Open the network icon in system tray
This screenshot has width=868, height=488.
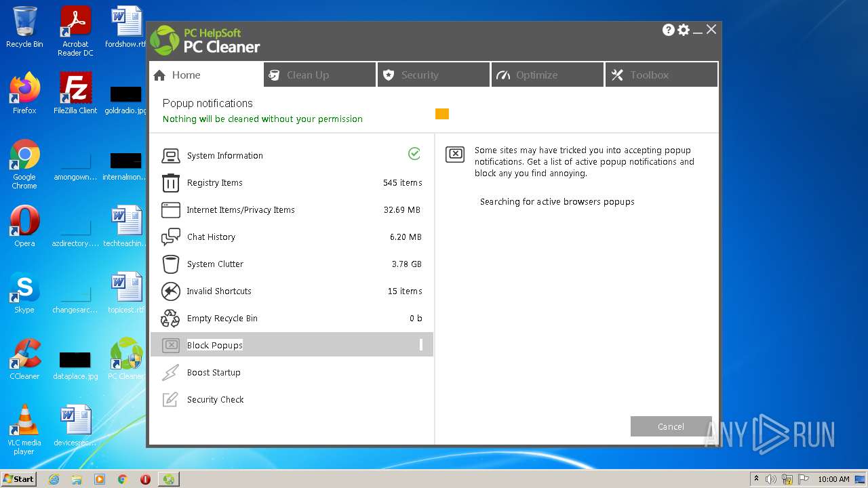(x=787, y=479)
